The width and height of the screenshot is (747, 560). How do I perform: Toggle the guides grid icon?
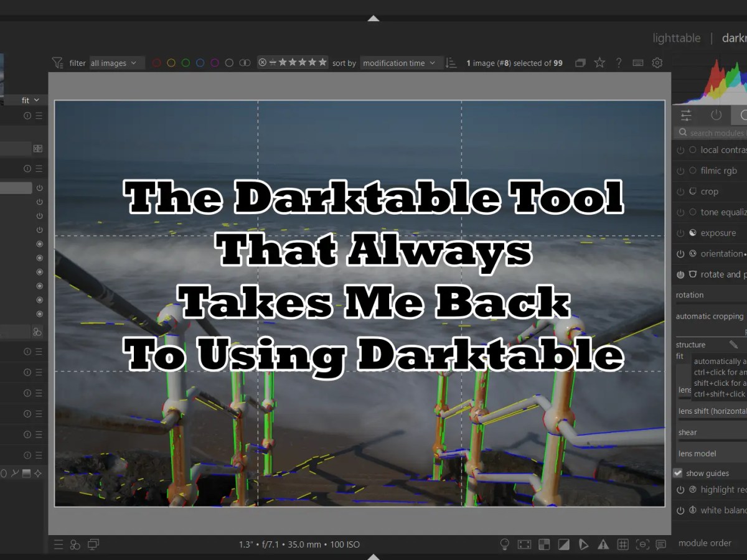click(622, 544)
